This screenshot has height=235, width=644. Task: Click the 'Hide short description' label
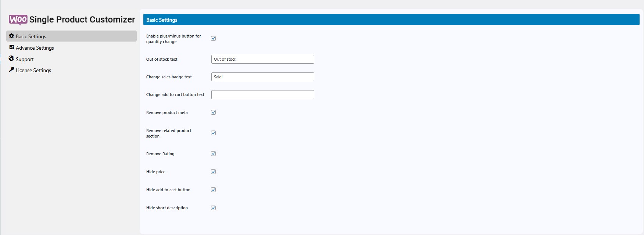[167, 208]
